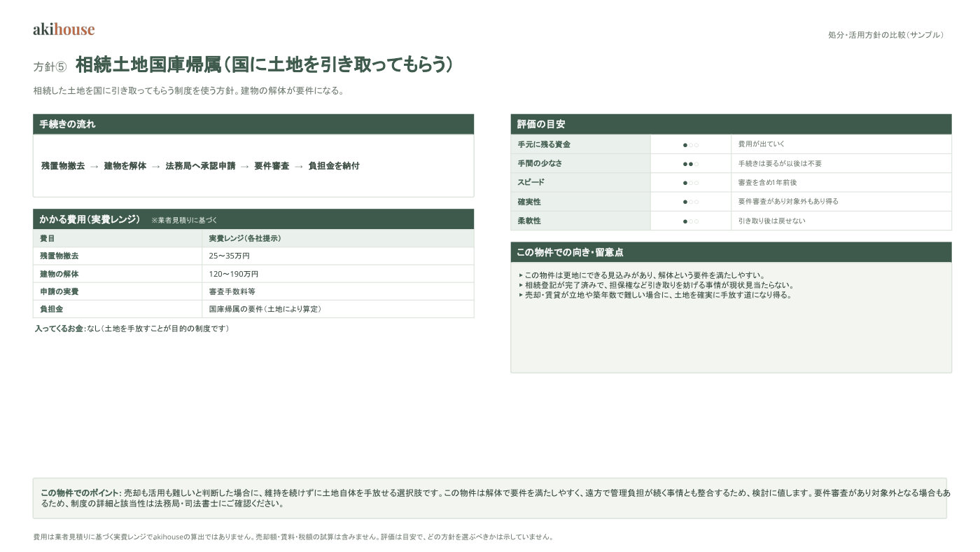
Task: Select the 手元に残る資金 criterion label
Action: click(580, 144)
